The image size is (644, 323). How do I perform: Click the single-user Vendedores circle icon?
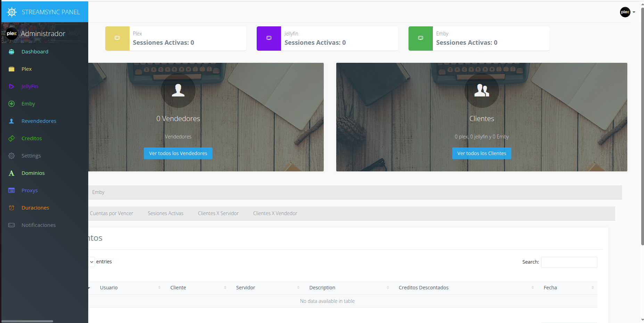178,90
